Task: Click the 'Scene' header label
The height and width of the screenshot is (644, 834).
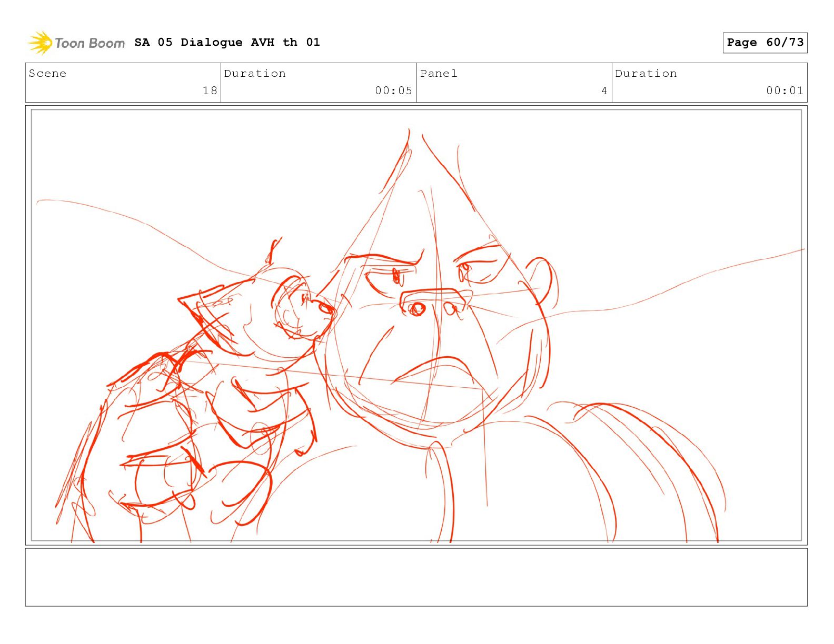Action: [x=48, y=74]
